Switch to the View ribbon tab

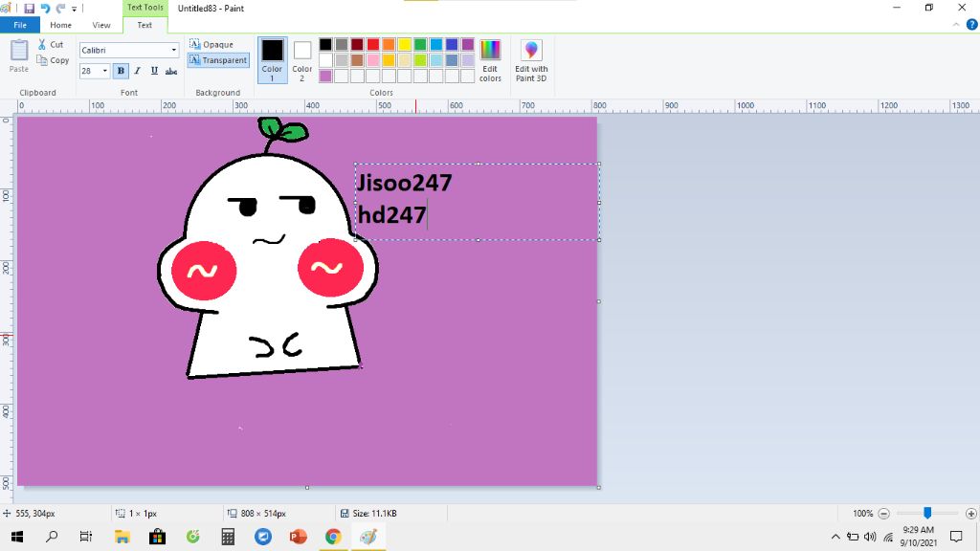tap(101, 25)
